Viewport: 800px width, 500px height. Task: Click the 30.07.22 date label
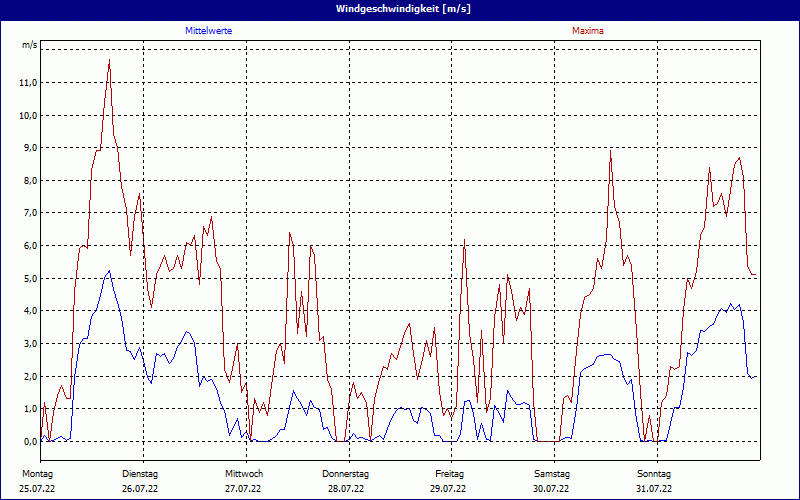coord(552,489)
